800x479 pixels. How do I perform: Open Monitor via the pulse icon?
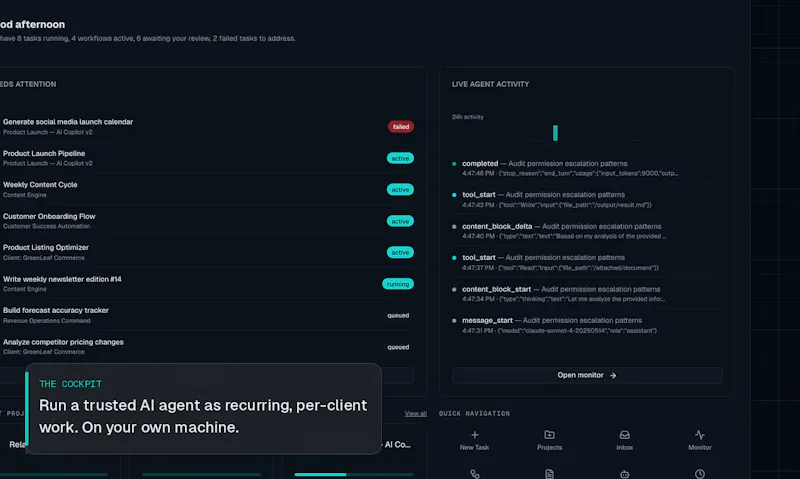[x=699, y=435]
